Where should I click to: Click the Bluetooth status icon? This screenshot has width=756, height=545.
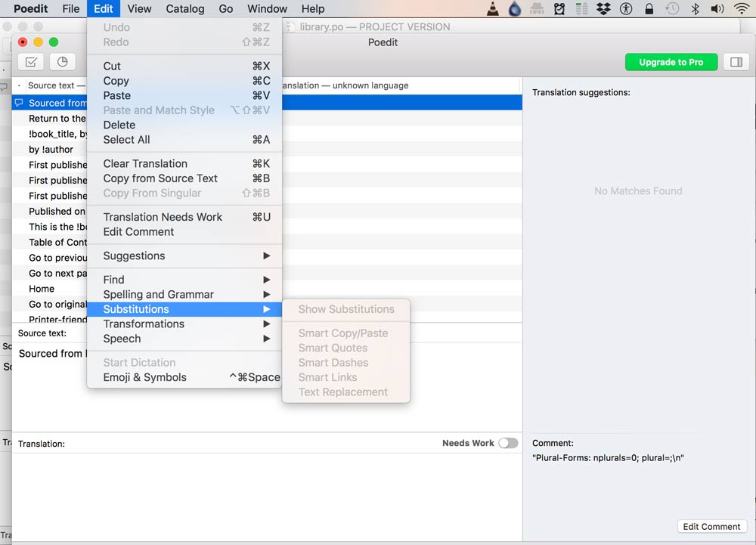695,8
